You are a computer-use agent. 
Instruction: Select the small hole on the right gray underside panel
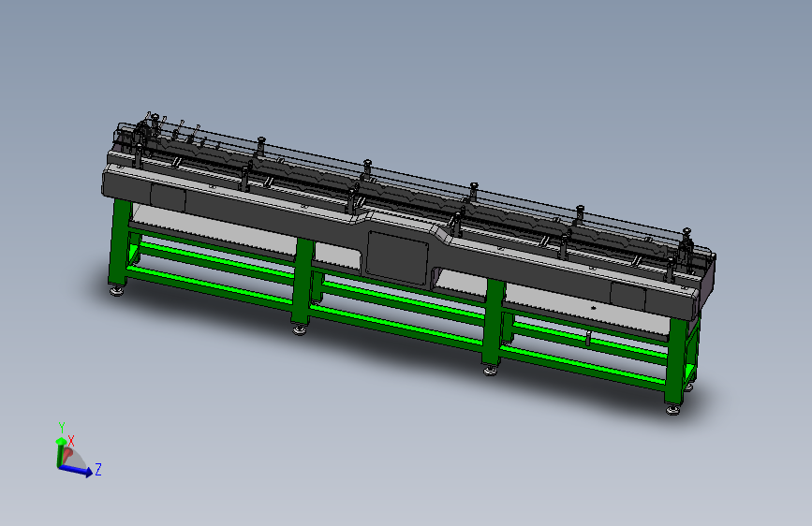pyautogui.click(x=594, y=308)
